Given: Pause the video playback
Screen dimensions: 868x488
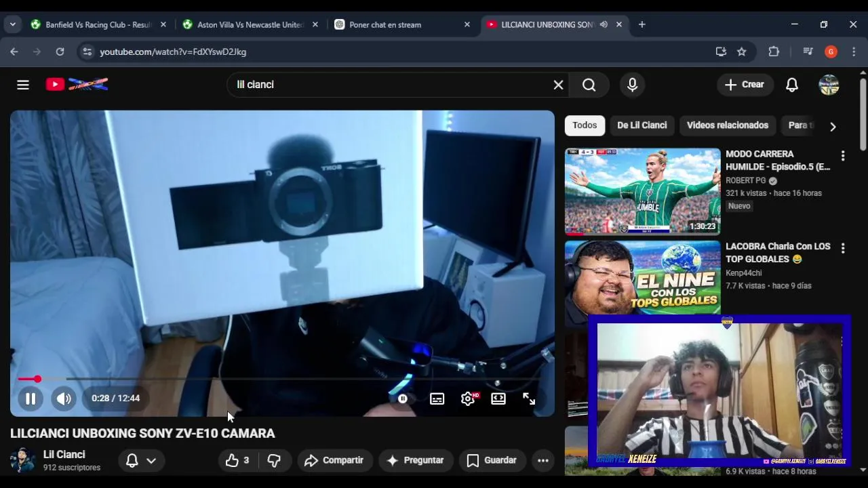Looking at the screenshot, I should click(31, 399).
